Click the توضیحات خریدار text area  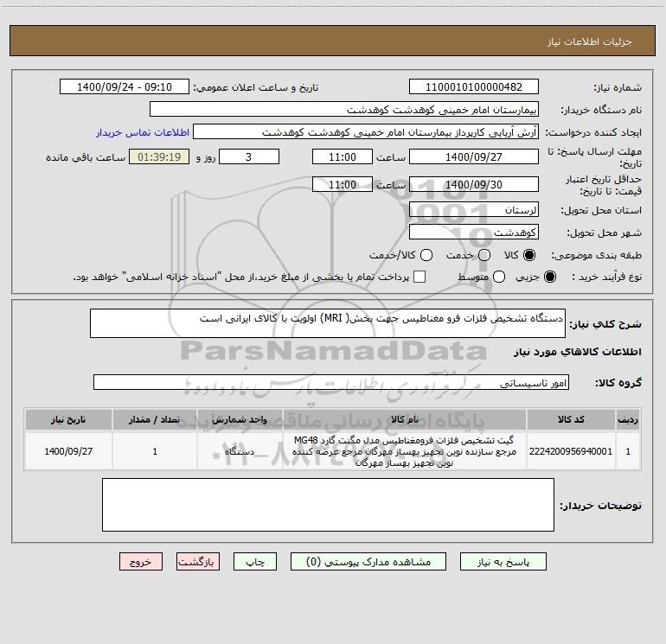[328, 505]
